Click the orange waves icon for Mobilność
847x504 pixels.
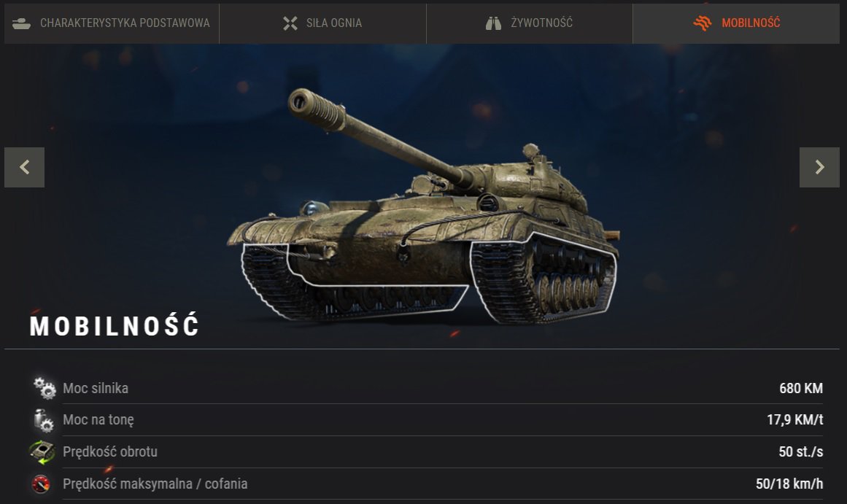[x=703, y=23]
